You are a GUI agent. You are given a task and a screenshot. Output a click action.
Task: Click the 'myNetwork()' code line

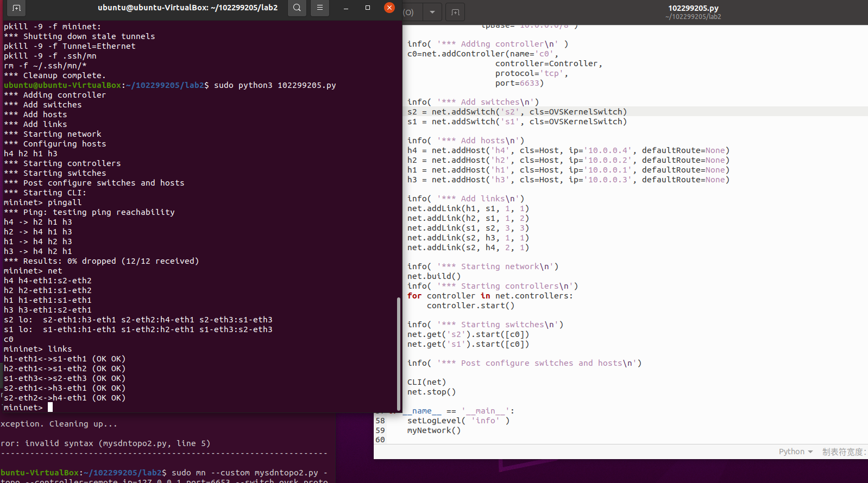[434, 430]
